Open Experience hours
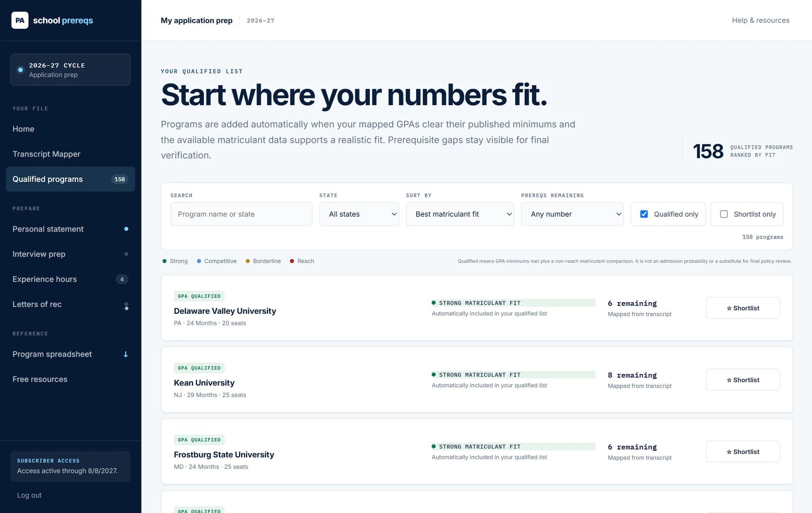Screen dimensions: 812x513 click(70, 279)
